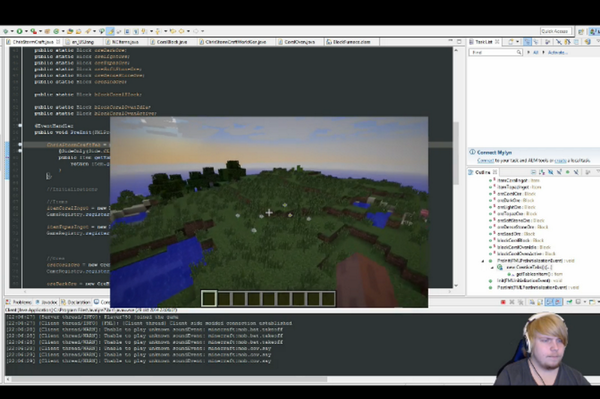The image size is (600, 399).
Task: Click the Open Type folder icon in toolbar
Action: click(x=70, y=31)
